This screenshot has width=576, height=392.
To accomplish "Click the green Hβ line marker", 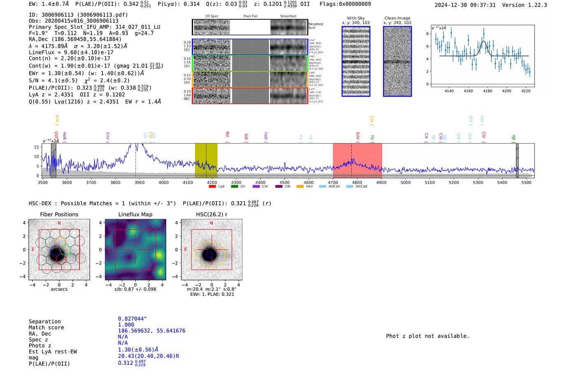I will click(x=513, y=138).
